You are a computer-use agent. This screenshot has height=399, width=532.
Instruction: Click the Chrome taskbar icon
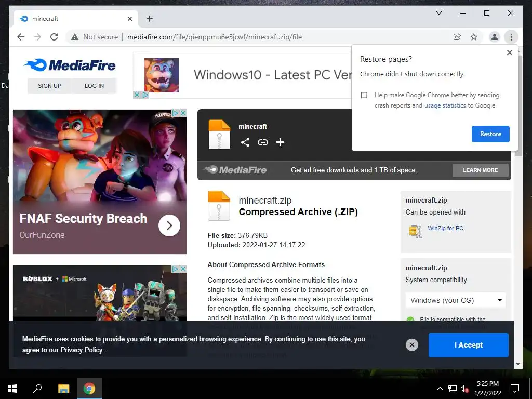[x=89, y=389]
